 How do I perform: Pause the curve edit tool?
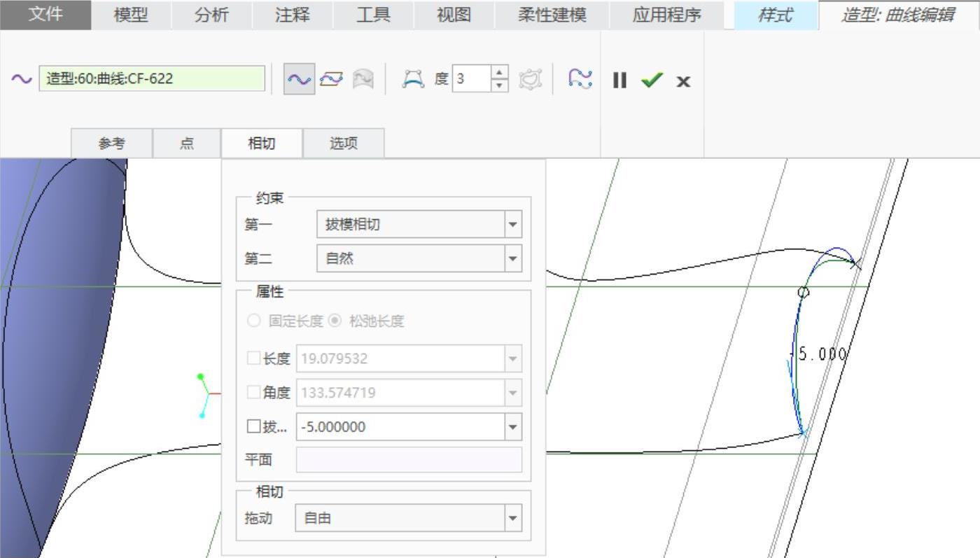pos(619,80)
